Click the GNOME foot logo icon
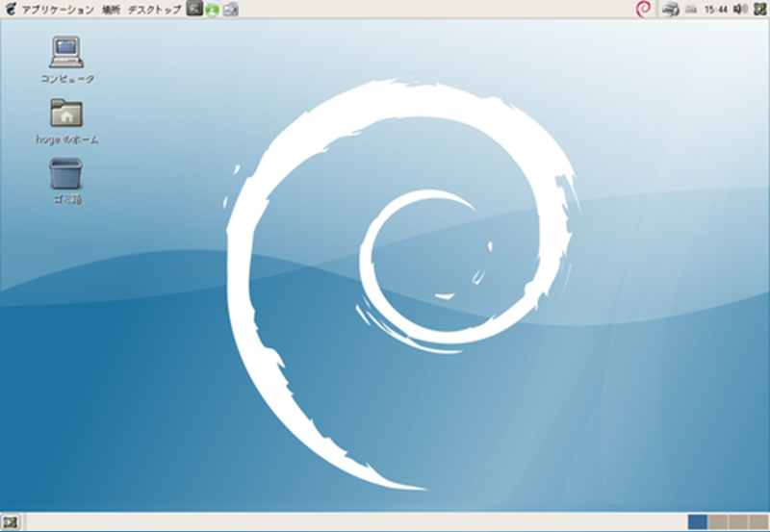Viewport: 770px width, 532px height. pyautogui.click(x=11, y=9)
